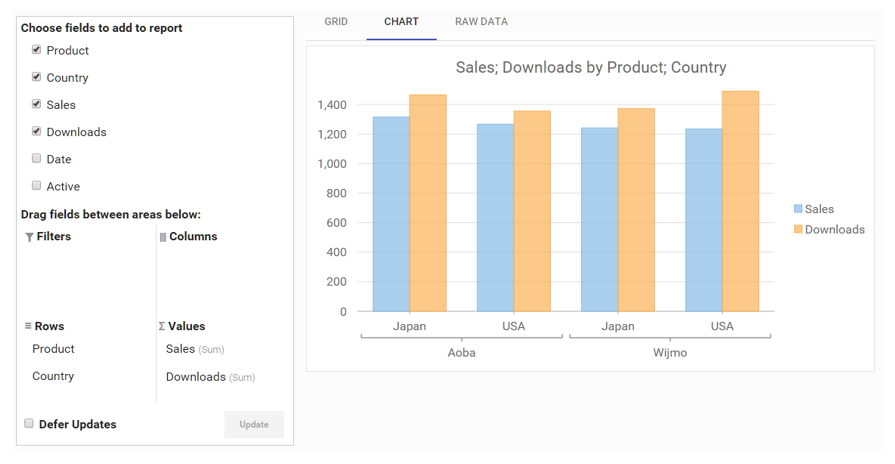The height and width of the screenshot is (464, 895).
Task: Click the Values sigma icon
Action: point(162,326)
